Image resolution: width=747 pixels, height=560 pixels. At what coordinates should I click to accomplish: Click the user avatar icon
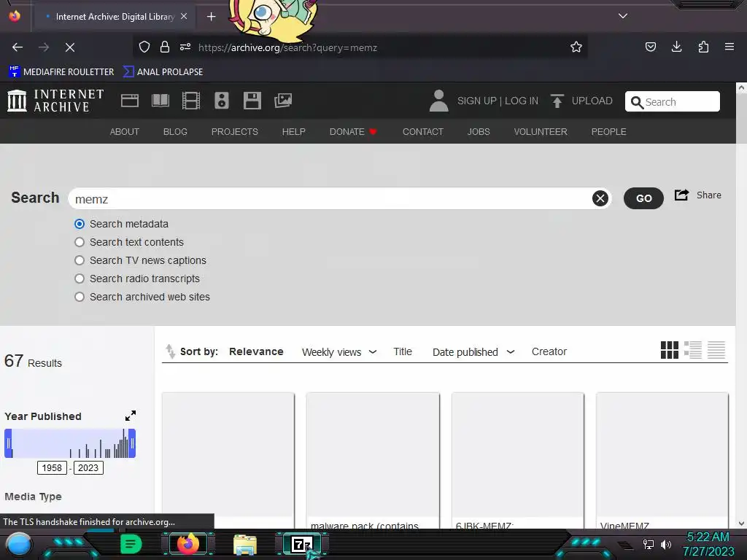tap(438, 101)
